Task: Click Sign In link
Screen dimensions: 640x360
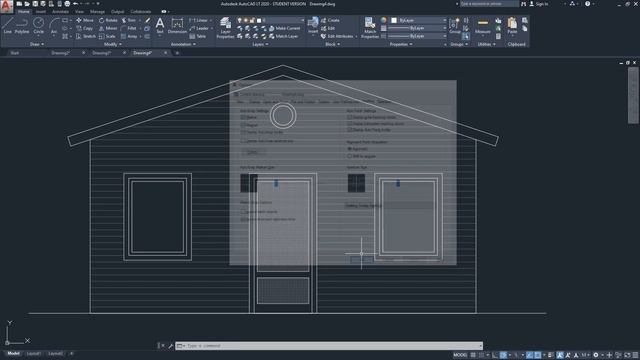Action: pos(538,4)
